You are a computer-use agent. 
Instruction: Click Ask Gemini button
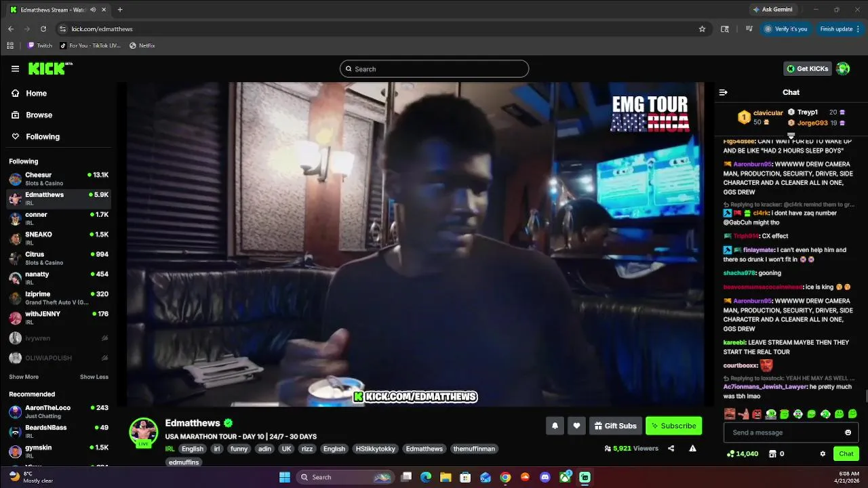772,9
